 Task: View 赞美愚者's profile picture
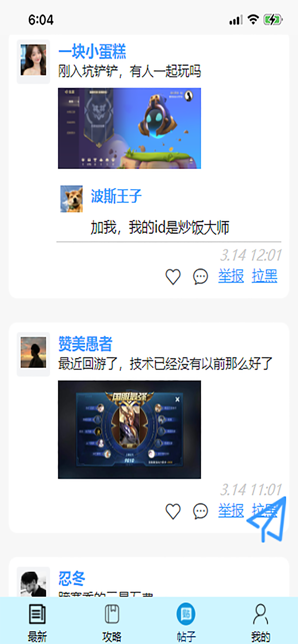pos(33,352)
